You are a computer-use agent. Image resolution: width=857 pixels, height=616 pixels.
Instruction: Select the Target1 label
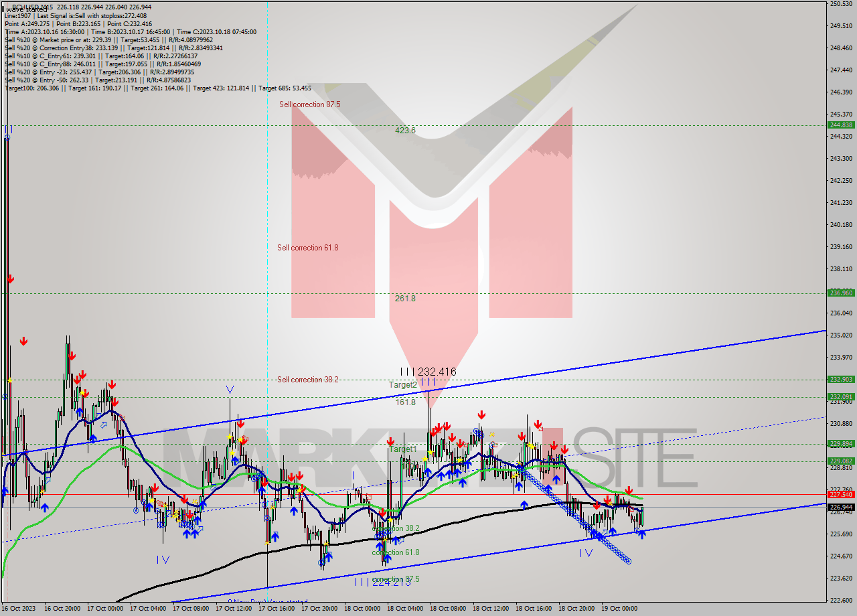coord(402,449)
